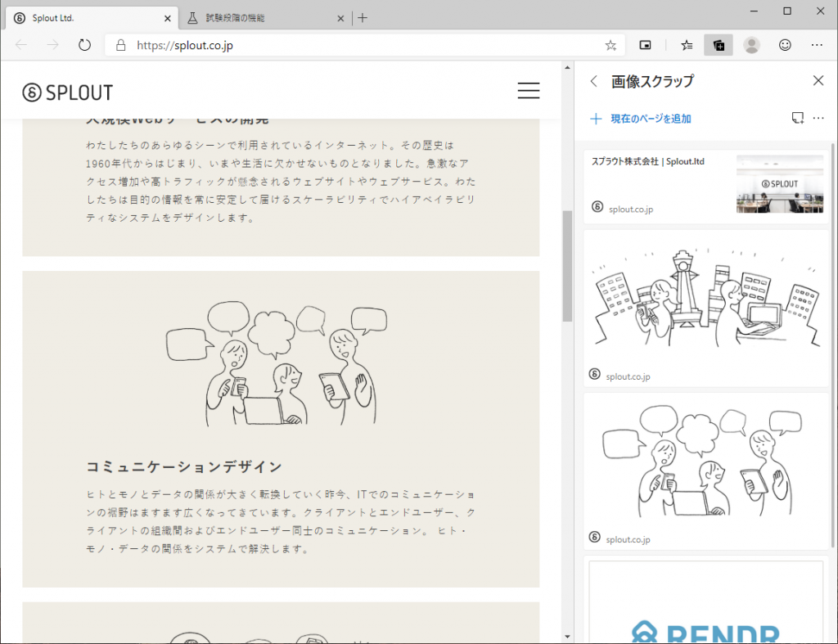Open the favorites list icon
Screen dimensions: 838x644
(687, 46)
